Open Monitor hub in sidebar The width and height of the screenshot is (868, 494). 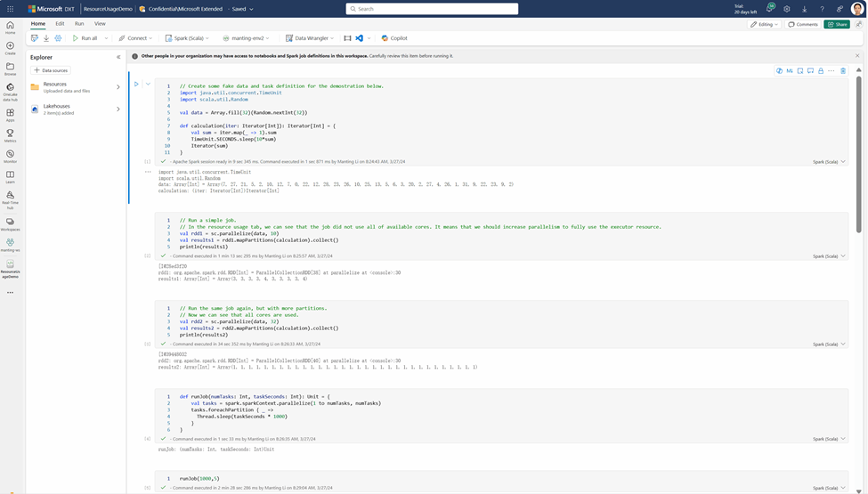click(10, 157)
